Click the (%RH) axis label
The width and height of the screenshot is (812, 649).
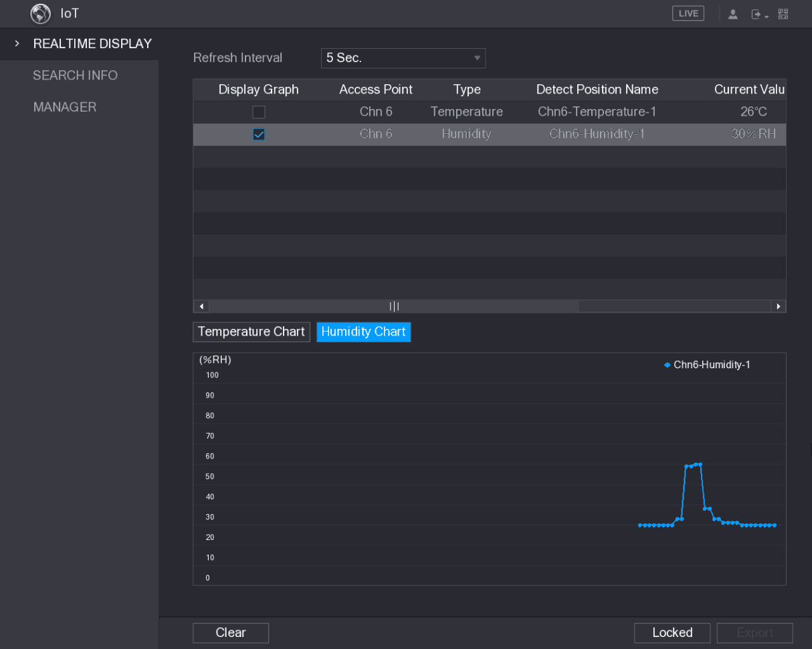point(215,360)
